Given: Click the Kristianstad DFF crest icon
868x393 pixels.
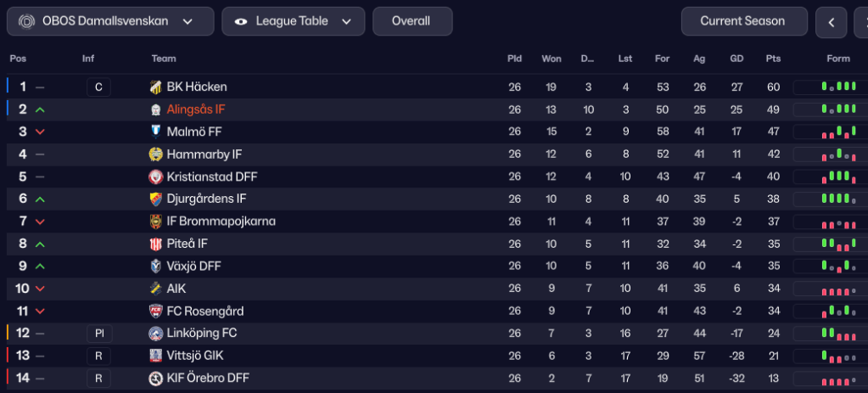Looking at the screenshot, I should [156, 177].
